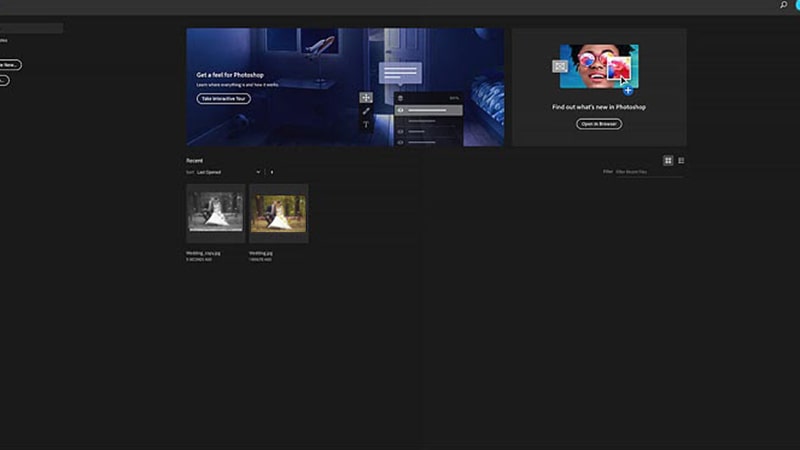Viewport: 800px width, 450px height.
Task: Open the color Wedding.jpg thumbnail
Action: click(x=278, y=212)
